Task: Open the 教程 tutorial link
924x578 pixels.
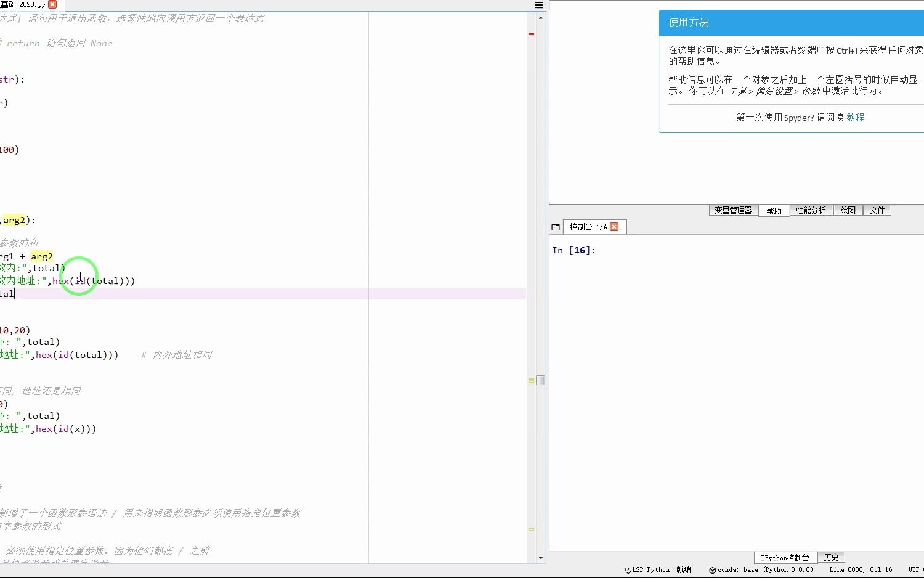Action: coord(855,117)
